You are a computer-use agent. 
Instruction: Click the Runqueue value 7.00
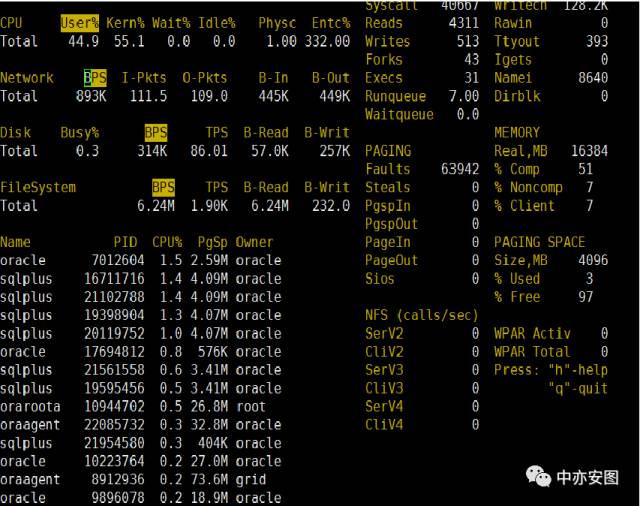pyautogui.click(x=464, y=96)
